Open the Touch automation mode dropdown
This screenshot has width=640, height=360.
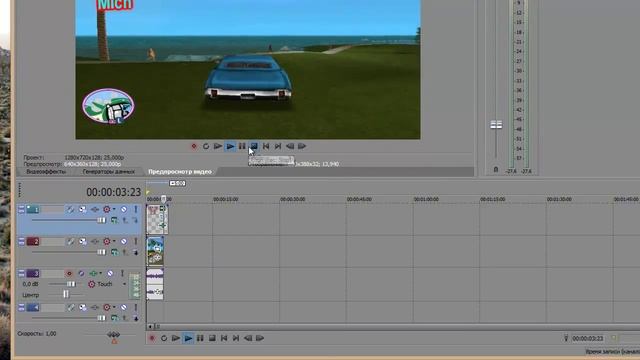pyautogui.click(x=124, y=284)
